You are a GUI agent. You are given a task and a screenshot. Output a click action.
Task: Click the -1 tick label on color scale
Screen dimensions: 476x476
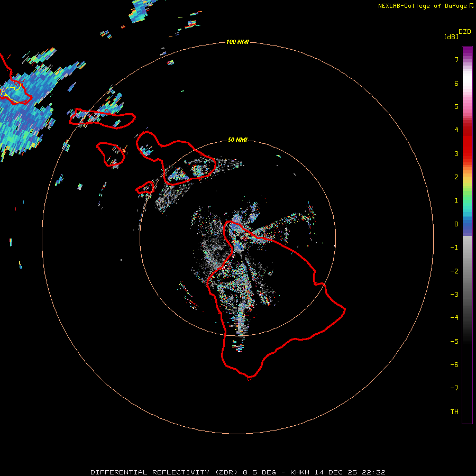point(454,248)
